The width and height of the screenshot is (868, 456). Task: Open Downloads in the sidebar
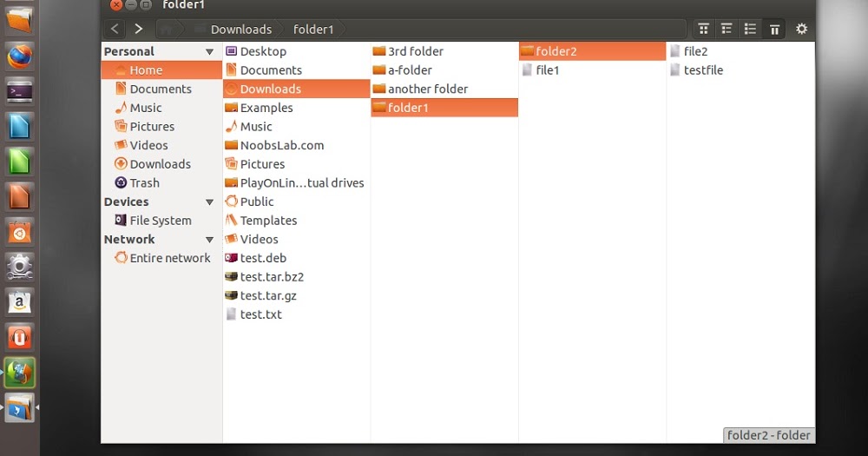point(161,164)
